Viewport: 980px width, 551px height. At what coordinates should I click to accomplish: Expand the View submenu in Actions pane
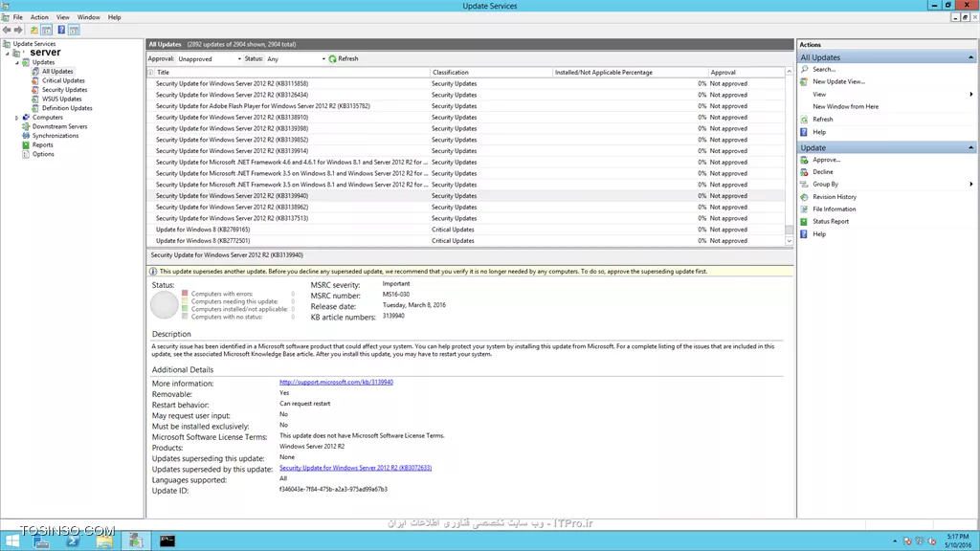point(970,95)
